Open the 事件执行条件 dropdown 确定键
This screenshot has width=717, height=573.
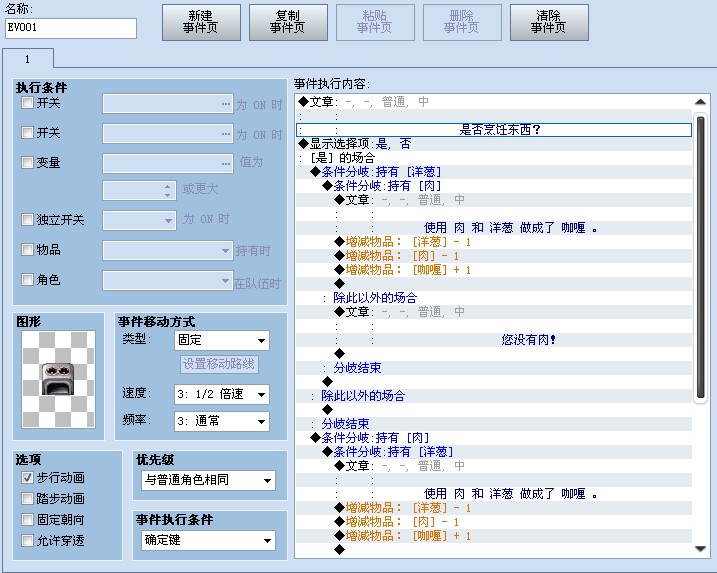pos(209,541)
